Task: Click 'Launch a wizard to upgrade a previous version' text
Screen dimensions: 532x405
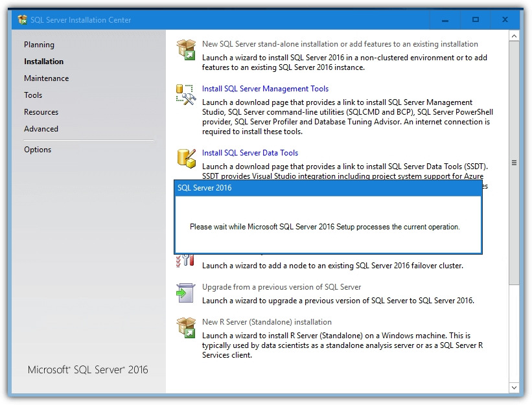Action: click(338, 301)
